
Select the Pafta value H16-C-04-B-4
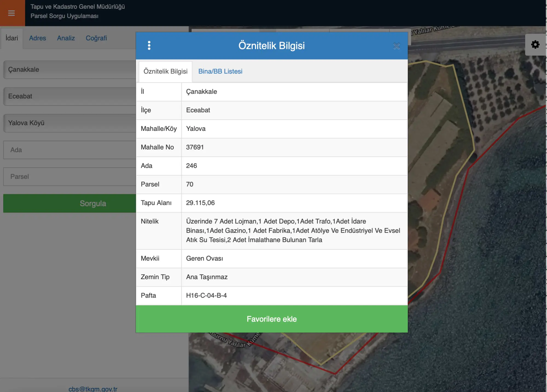206,296
